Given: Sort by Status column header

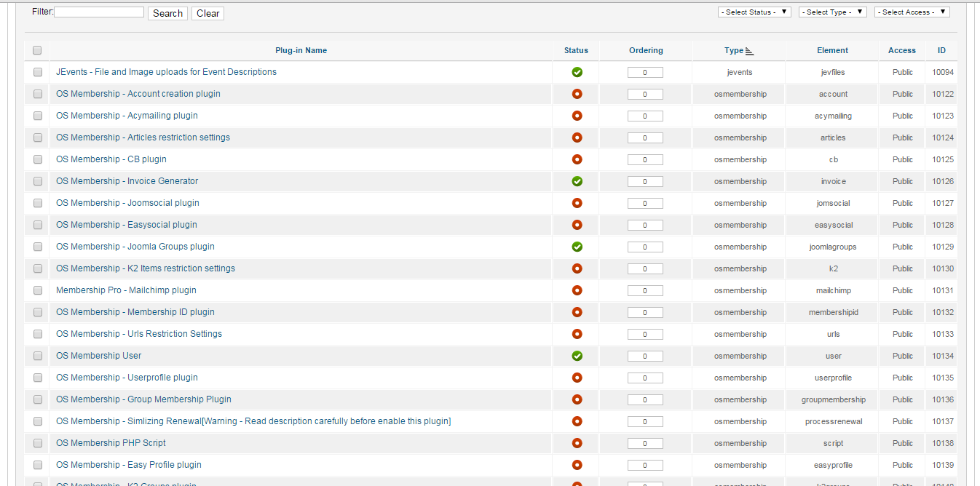Looking at the screenshot, I should coord(576,50).
